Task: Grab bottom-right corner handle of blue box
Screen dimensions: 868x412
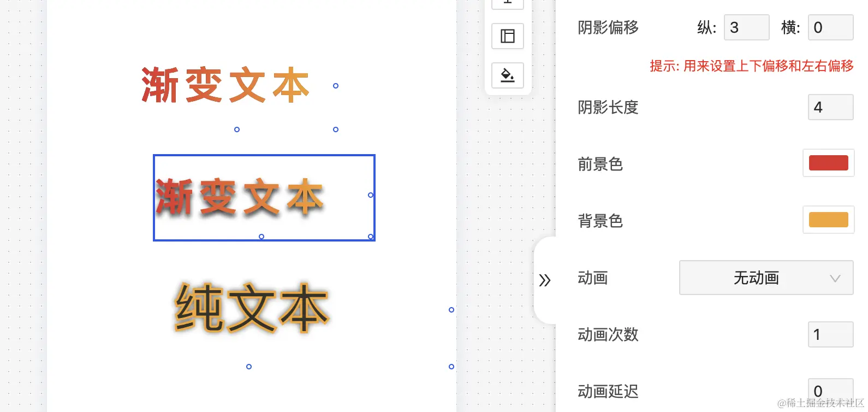Action: [x=371, y=237]
